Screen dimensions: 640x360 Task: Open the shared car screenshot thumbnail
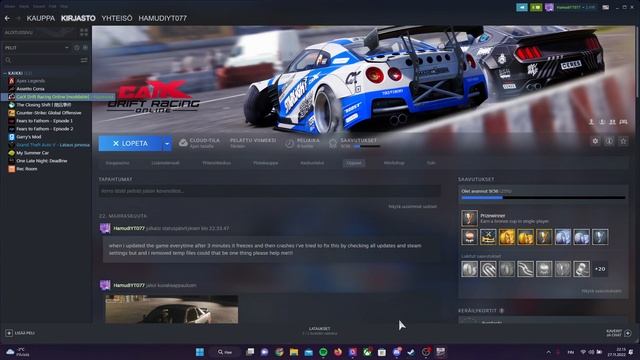pyautogui.click(x=171, y=309)
